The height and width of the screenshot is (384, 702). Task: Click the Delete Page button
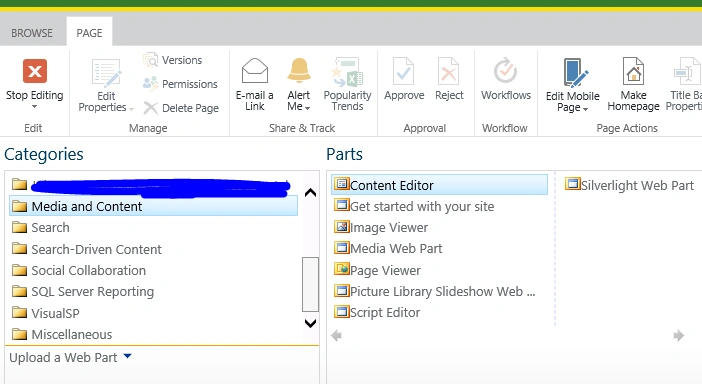(x=181, y=108)
